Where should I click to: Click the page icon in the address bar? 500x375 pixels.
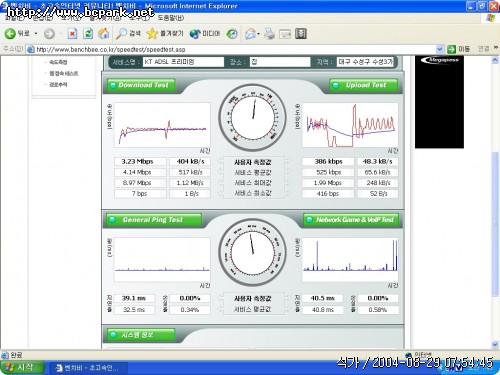pyautogui.click(x=31, y=49)
